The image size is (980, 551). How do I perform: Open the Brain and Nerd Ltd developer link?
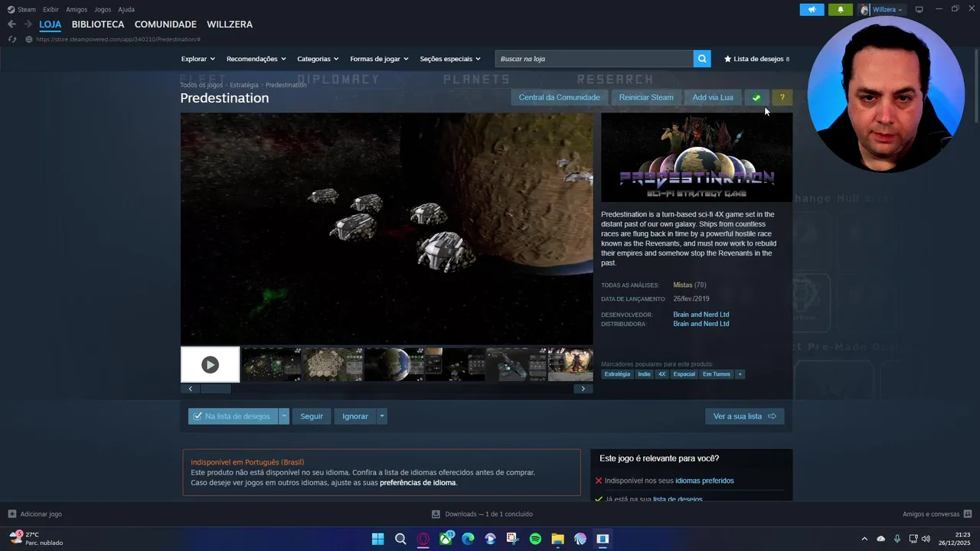(x=701, y=315)
